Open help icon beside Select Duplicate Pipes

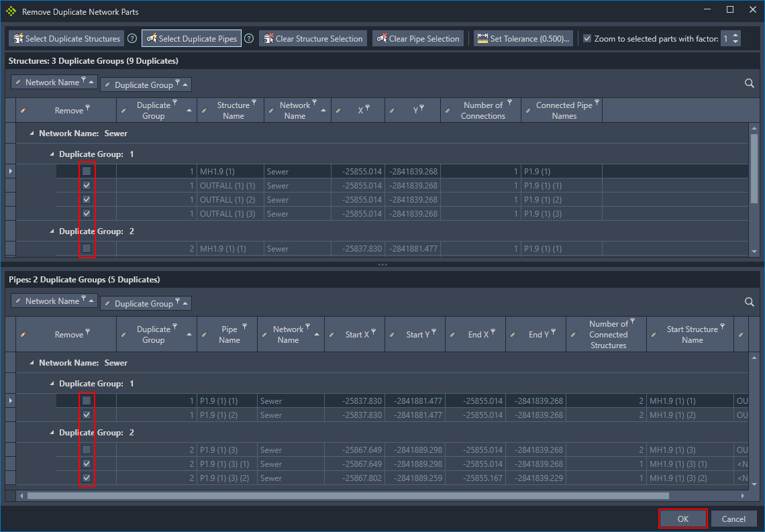click(249, 38)
